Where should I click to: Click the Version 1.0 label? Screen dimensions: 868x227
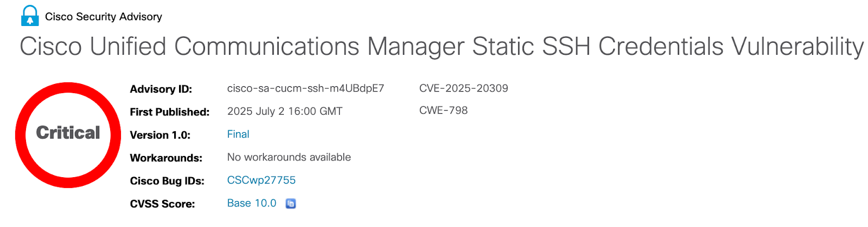coord(160,135)
